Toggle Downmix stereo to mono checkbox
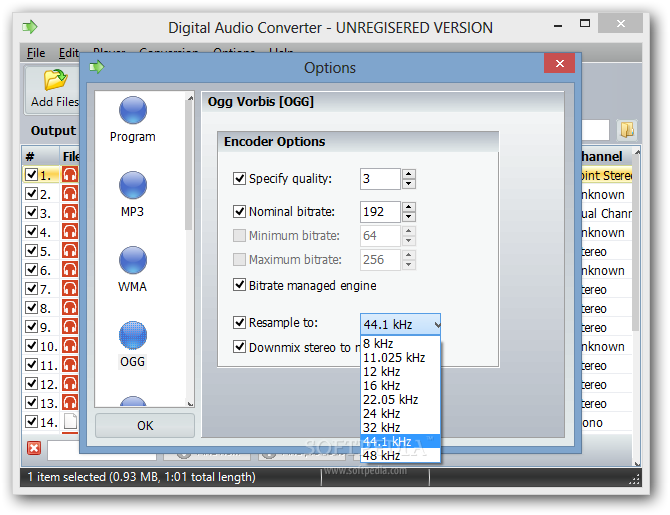This screenshot has width=670, height=515. pos(239,347)
